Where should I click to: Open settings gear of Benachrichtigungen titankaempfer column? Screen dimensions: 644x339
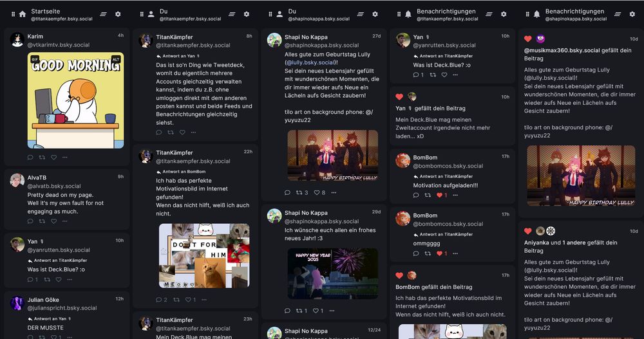[504, 14]
